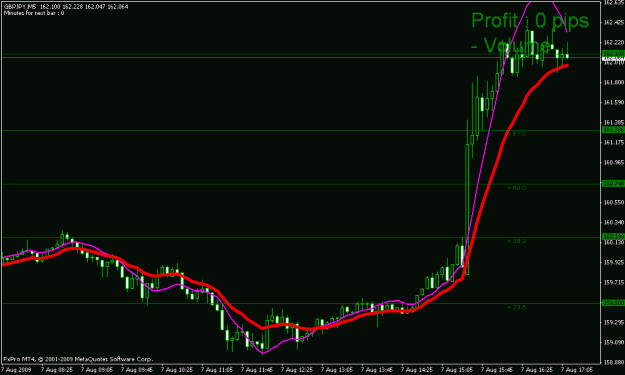Click the green 159.500 level tag
Screen dimensions: 625x375
click(x=613, y=303)
